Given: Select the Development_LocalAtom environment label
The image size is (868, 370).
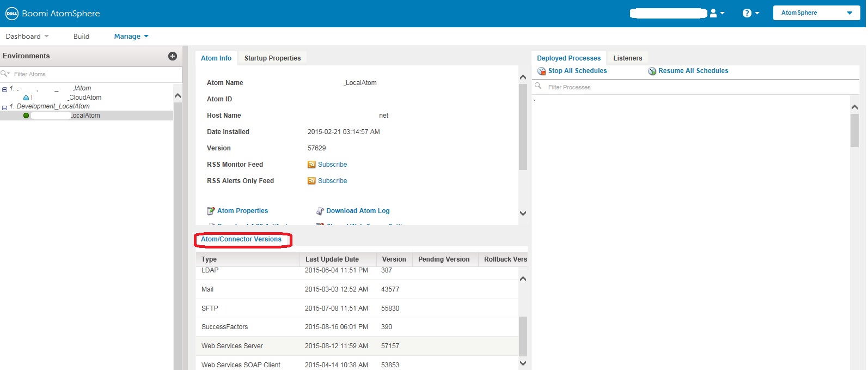Looking at the screenshot, I should 53,106.
